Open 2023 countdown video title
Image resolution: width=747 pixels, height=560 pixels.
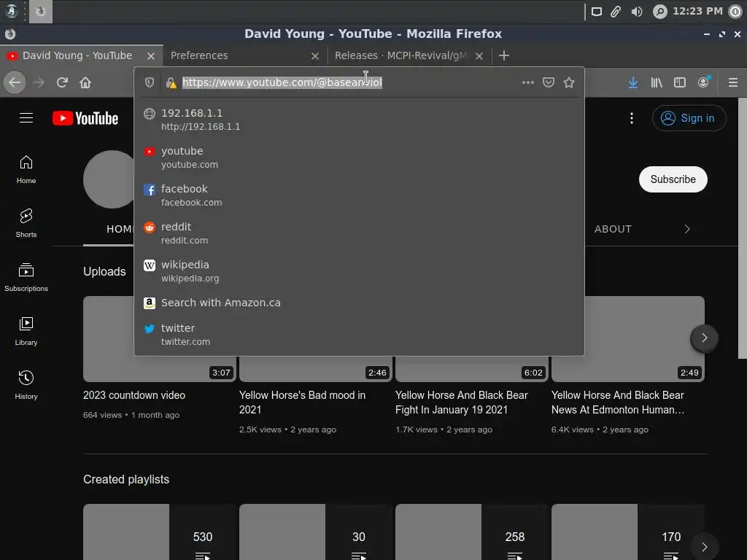coord(134,395)
